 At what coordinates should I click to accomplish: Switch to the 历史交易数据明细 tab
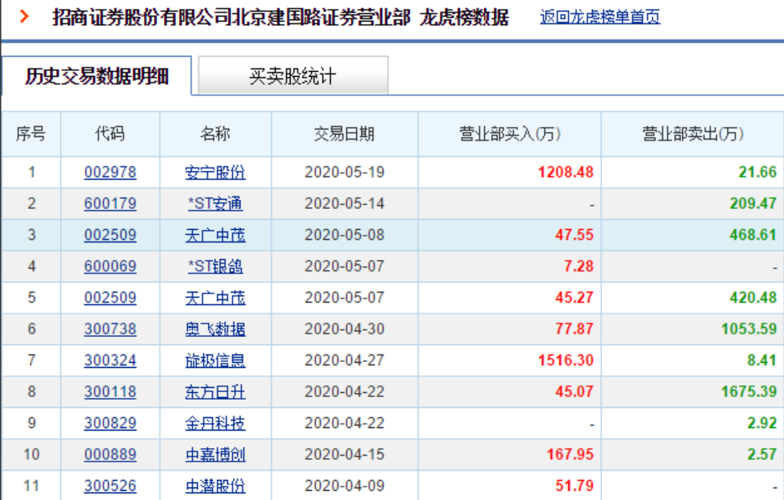click(96, 76)
